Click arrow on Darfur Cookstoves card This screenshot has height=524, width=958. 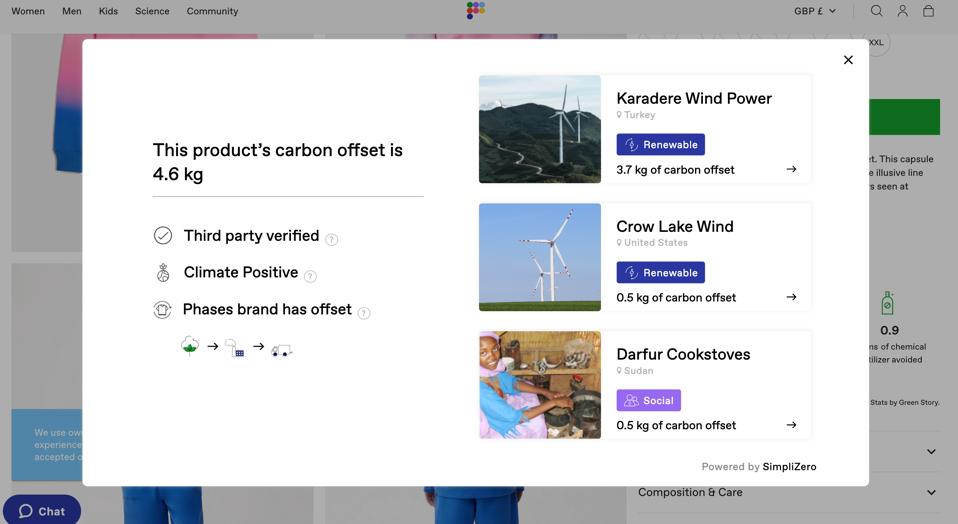[791, 425]
